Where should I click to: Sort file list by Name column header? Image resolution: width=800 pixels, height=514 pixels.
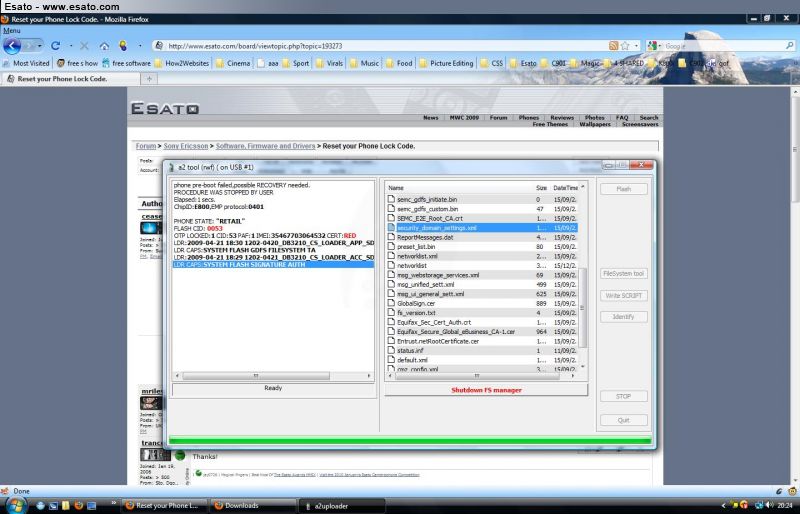click(x=459, y=188)
